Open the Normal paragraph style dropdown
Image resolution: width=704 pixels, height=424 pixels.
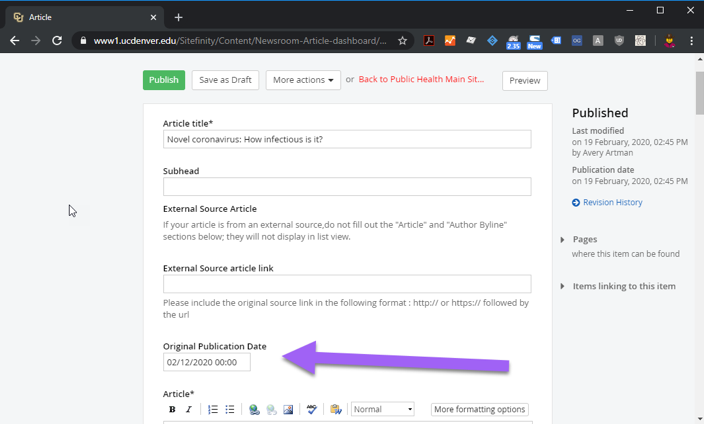(383, 409)
